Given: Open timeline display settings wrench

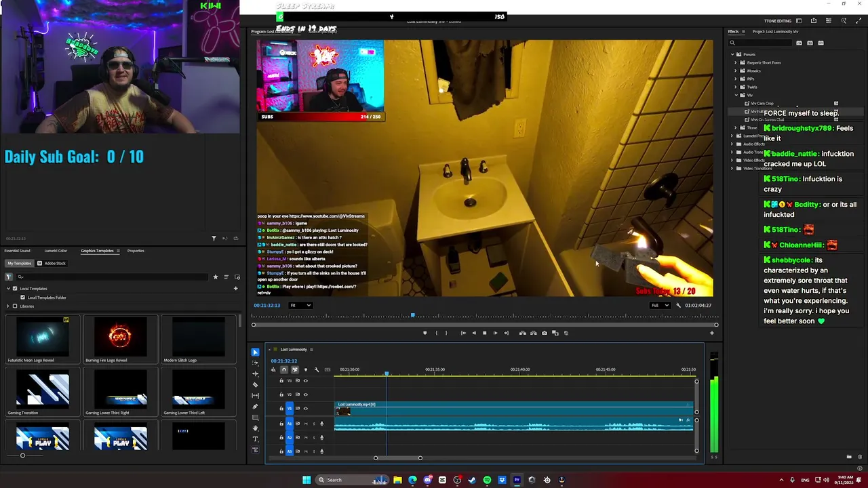Looking at the screenshot, I should click(317, 369).
